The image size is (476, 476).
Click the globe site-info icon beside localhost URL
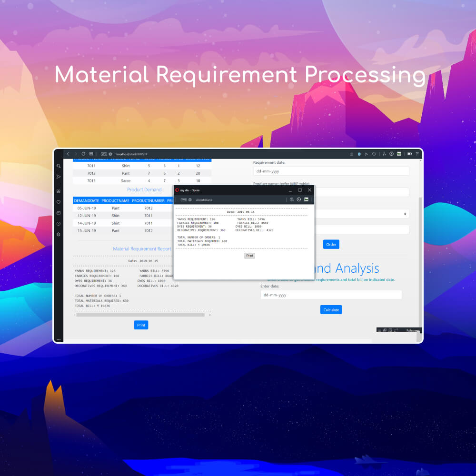[110, 154]
